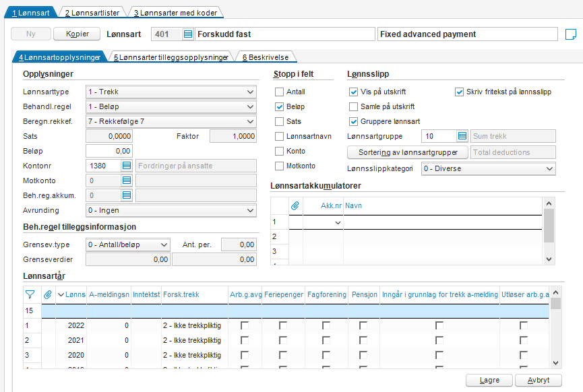Save with the Lagre button
Viewport: 583px width, 392px height.
[x=489, y=380]
